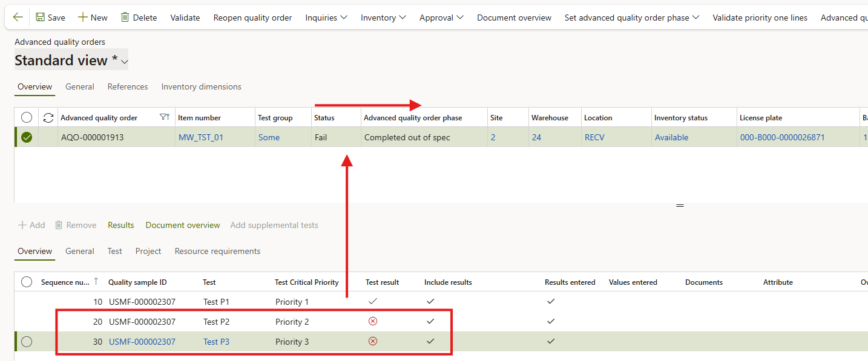Click the back arrow icon
The image size is (868, 361).
pyautogui.click(x=18, y=18)
